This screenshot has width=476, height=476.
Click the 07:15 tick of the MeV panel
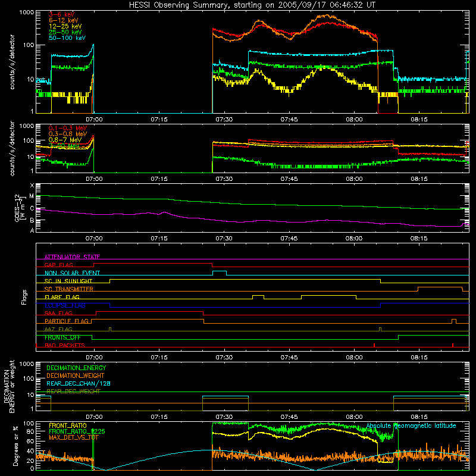click(159, 179)
